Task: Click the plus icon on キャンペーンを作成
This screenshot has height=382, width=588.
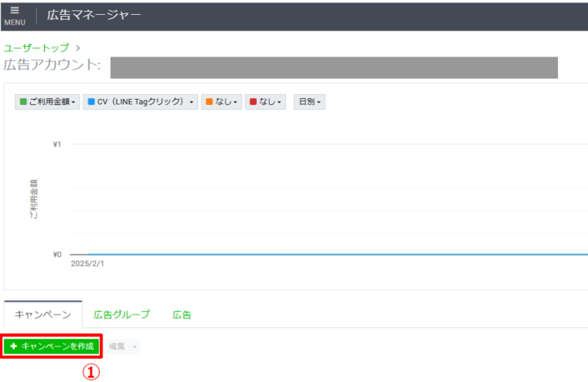Action: click(13, 346)
